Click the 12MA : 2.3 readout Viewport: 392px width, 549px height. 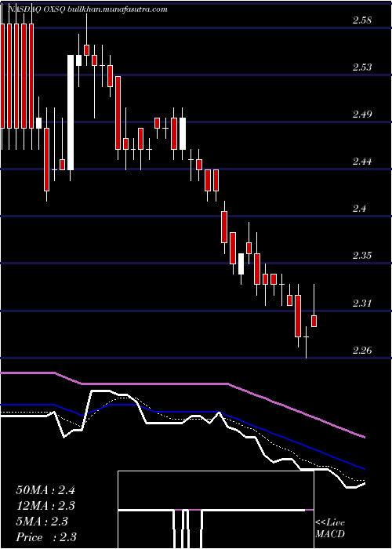click(x=45, y=506)
